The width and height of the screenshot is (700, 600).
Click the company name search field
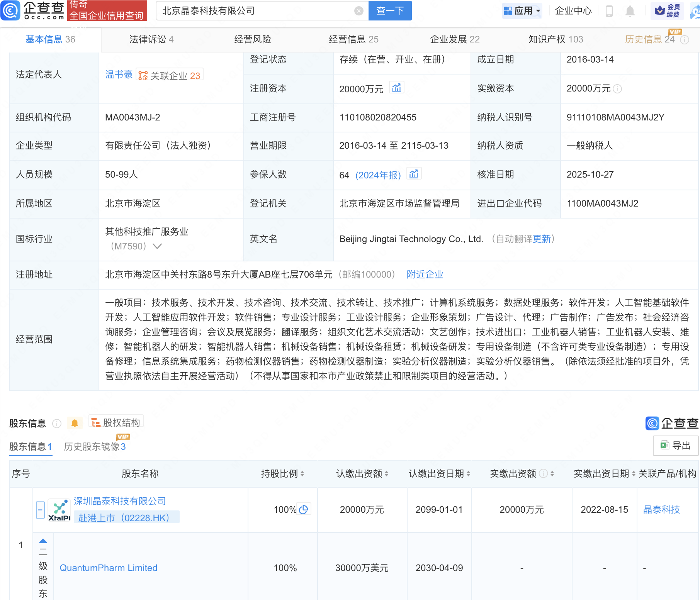tap(255, 11)
